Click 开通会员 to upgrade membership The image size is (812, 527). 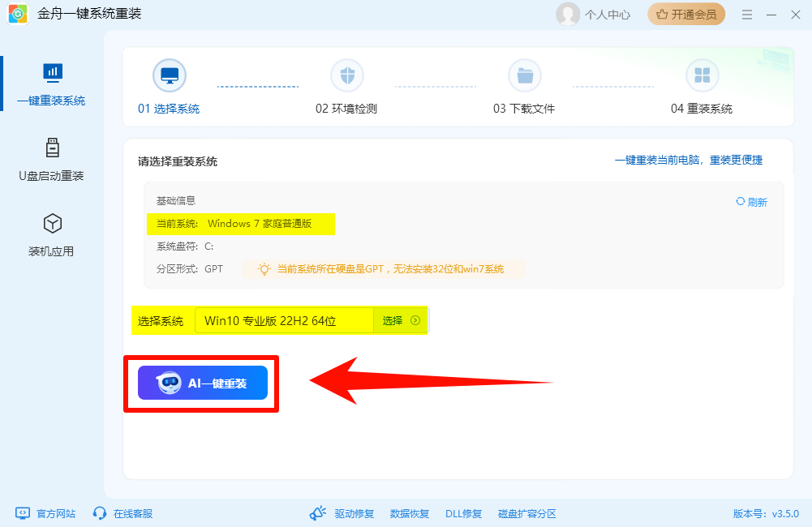pos(686,14)
